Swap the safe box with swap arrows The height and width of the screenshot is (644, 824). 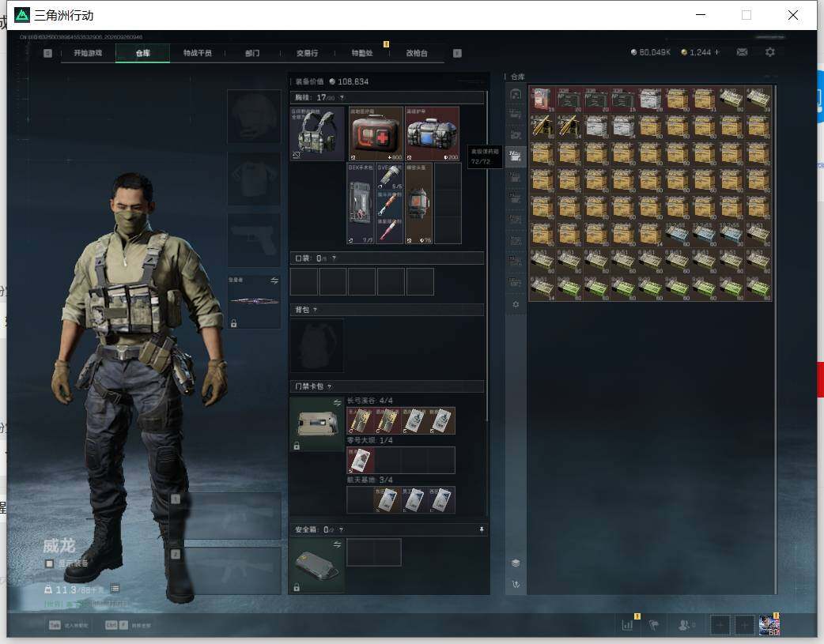point(338,544)
